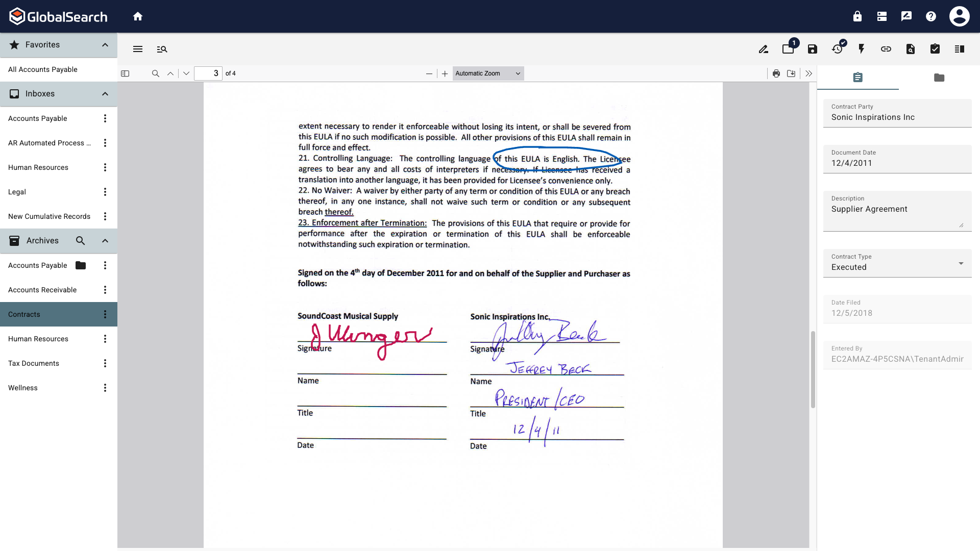980x551 pixels.
Task: Open the Automatic Zoom dropdown
Action: [487, 73]
